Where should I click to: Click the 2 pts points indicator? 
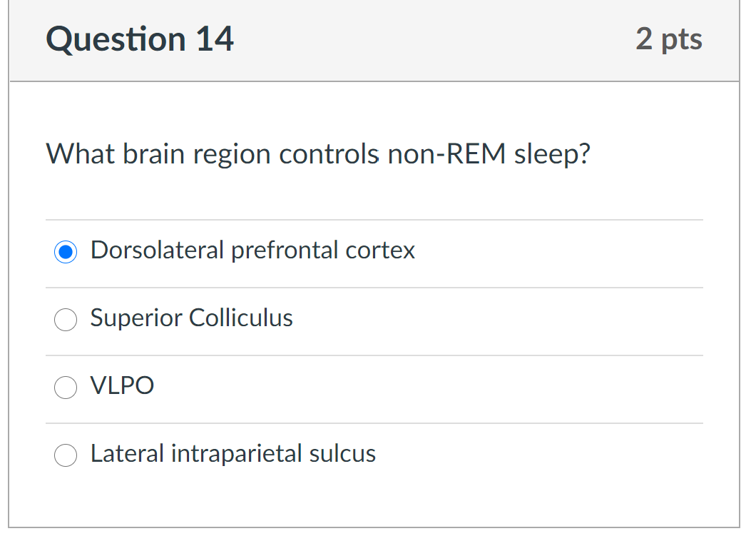669,39
